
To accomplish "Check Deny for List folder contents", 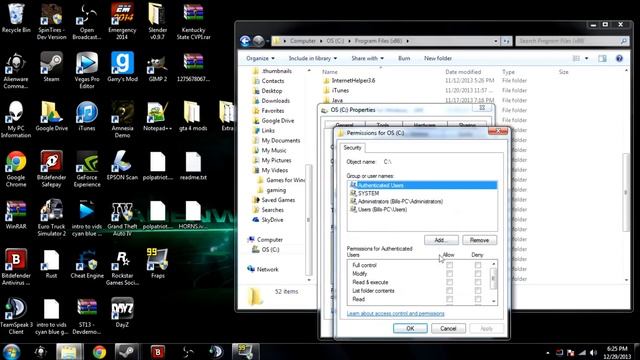I will (478, 291).
